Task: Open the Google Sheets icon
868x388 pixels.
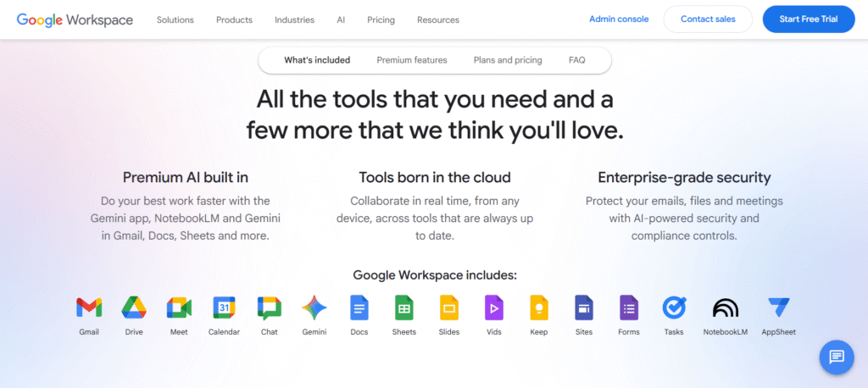Action: (x=404, y=308)
